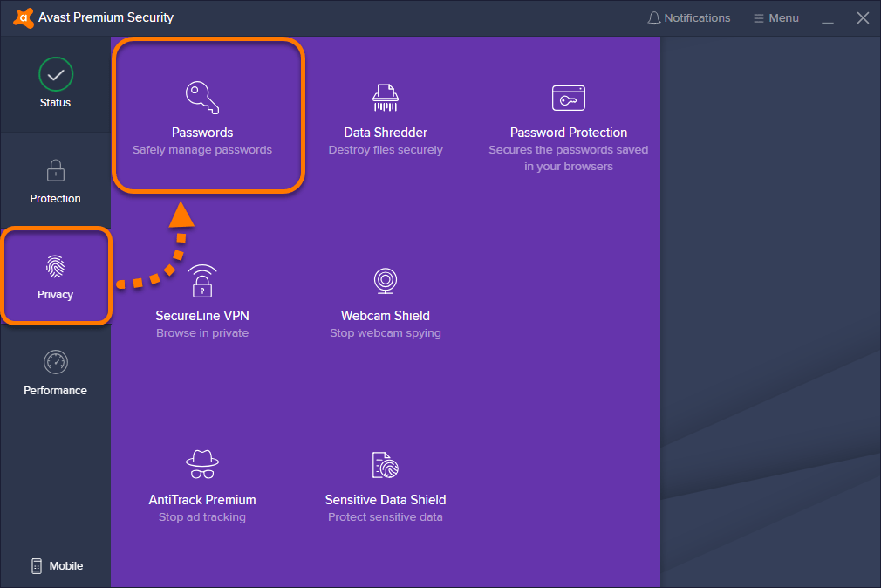881x588 pixels.
Task: Open the Notifications text link
Action: [697, 18]
